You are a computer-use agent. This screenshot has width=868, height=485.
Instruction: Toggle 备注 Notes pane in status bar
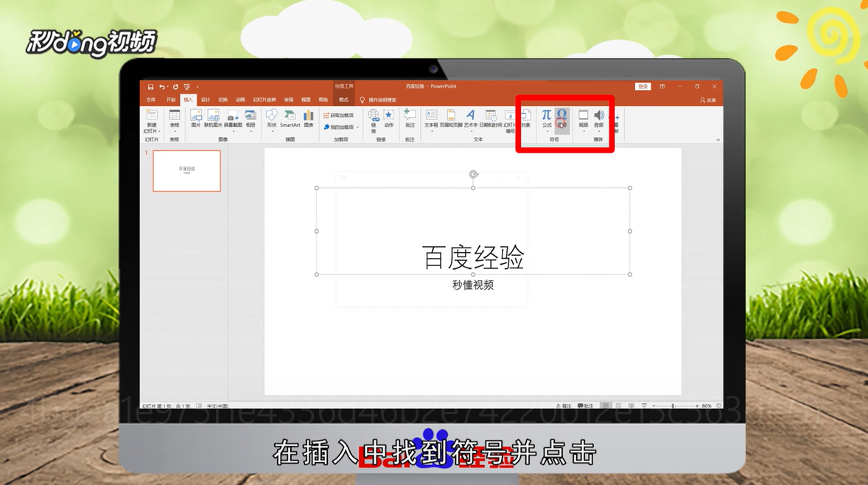tap(564, 406)
